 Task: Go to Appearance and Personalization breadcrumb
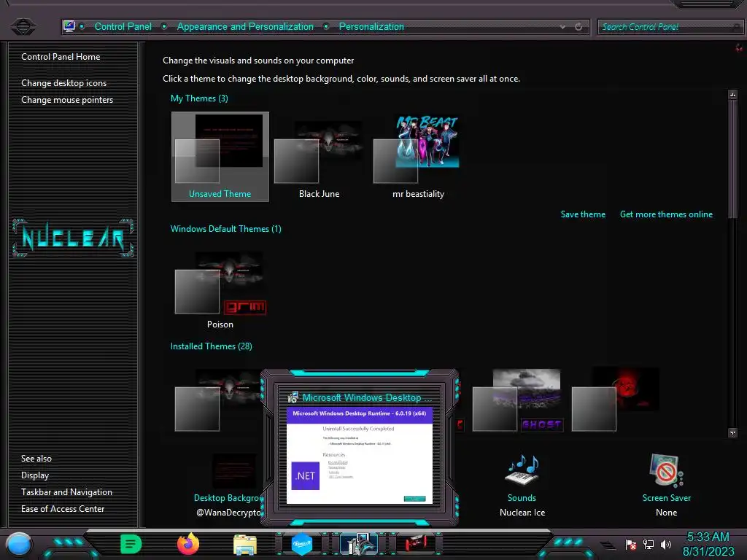(245, 27)
